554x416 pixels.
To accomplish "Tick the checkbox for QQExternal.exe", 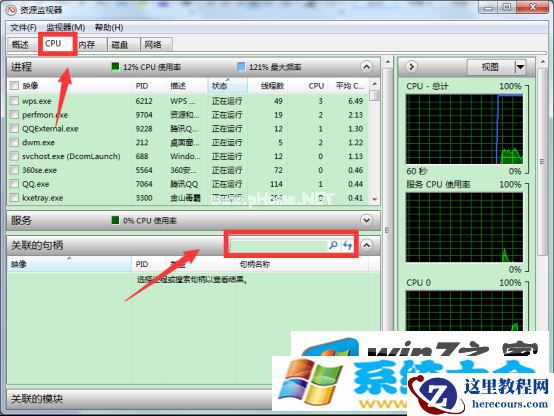I will point(14,128).
